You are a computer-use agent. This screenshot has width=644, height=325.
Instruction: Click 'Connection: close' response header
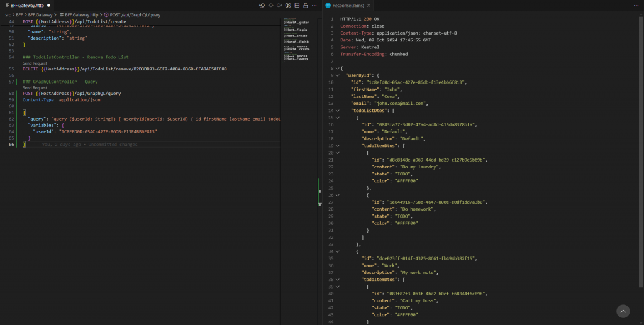(362, 26)
